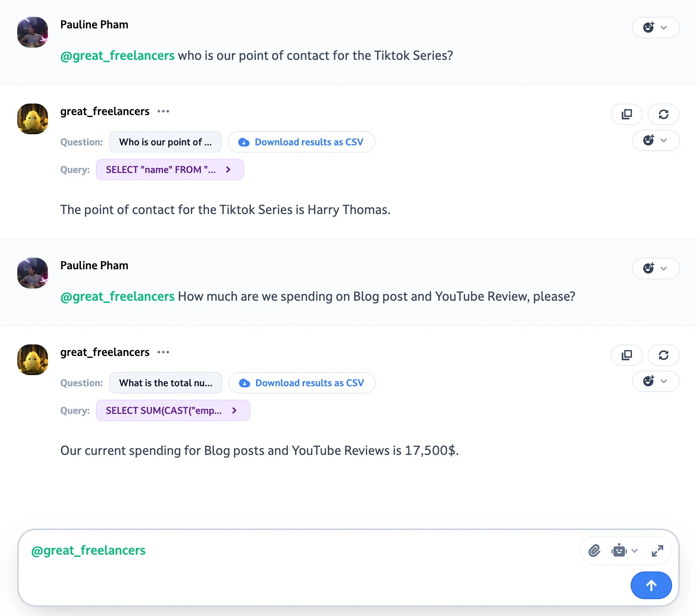
Task: Send the message with blue arrow
Action: pyautogui.click(x=651, y=585)
